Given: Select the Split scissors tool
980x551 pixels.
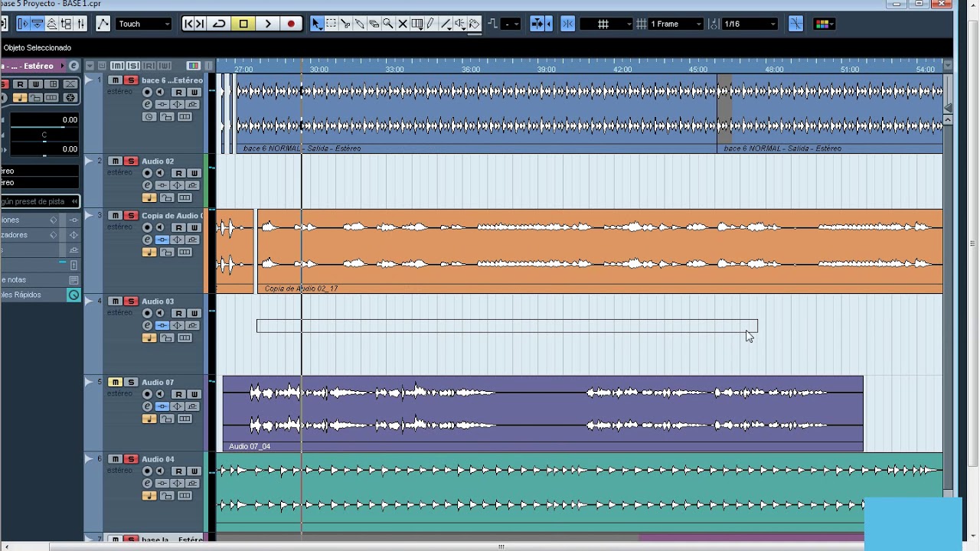Looking at the screenshot, I should pos(345,24).
